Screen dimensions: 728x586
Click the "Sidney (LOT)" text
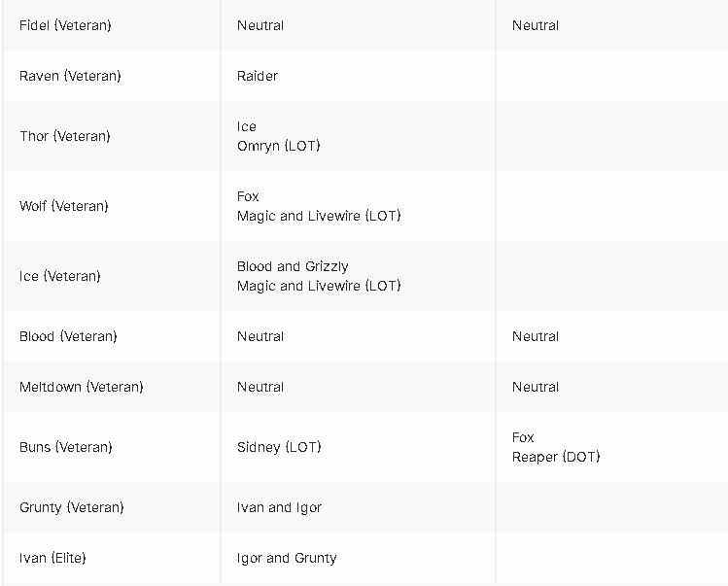click(279, 447)
